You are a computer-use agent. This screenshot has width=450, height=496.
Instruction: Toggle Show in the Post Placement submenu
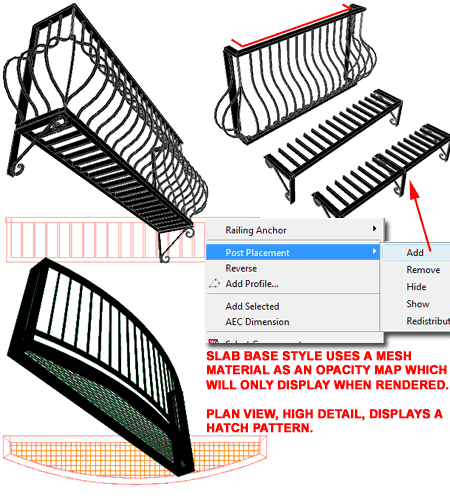click(x=418, y=304)
